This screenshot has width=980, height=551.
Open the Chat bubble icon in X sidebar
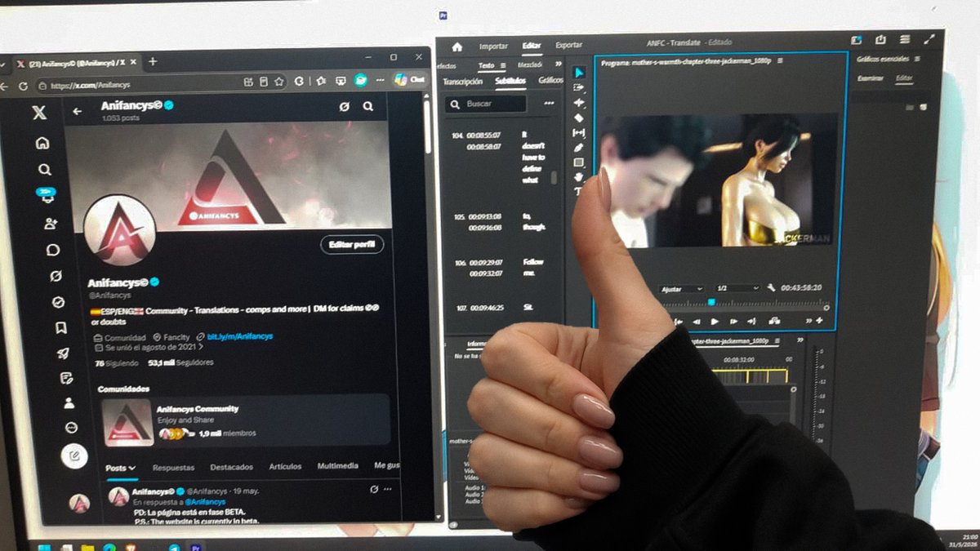coord(53,250)
